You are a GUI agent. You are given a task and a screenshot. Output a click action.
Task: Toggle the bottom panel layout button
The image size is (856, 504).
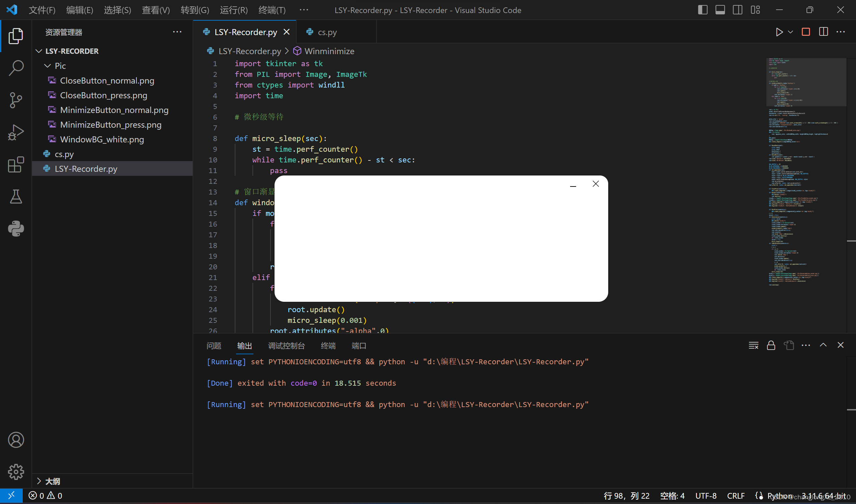click(720, 10)
